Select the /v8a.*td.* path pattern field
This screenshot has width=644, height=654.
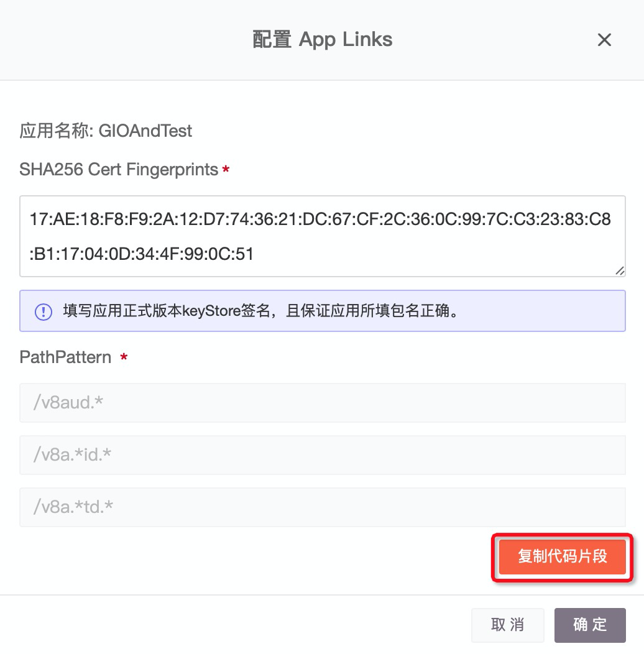pyautogui.click(x=323, y=507)
